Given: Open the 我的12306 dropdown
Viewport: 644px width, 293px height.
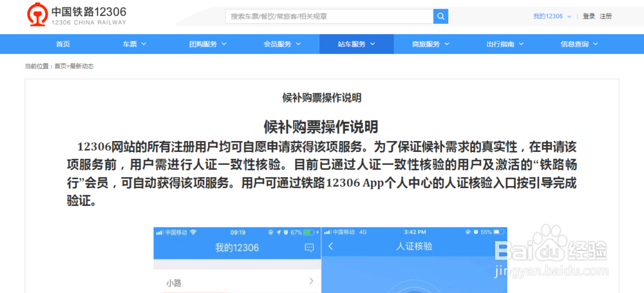Looking at the screenshot, I should [x=552, y=17].
